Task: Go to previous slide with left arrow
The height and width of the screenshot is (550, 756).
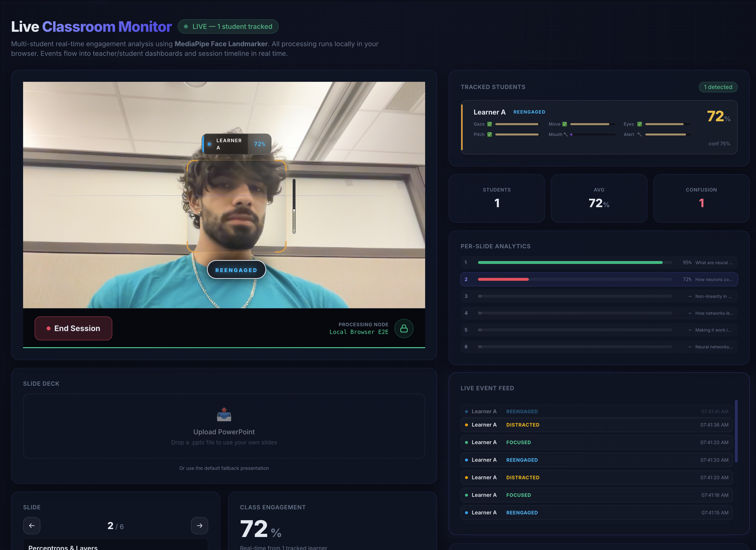Action: (32, 526)
